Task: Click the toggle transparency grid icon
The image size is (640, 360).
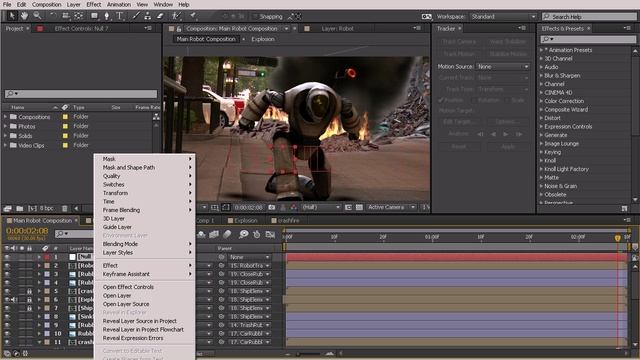Action: point(359,207)
